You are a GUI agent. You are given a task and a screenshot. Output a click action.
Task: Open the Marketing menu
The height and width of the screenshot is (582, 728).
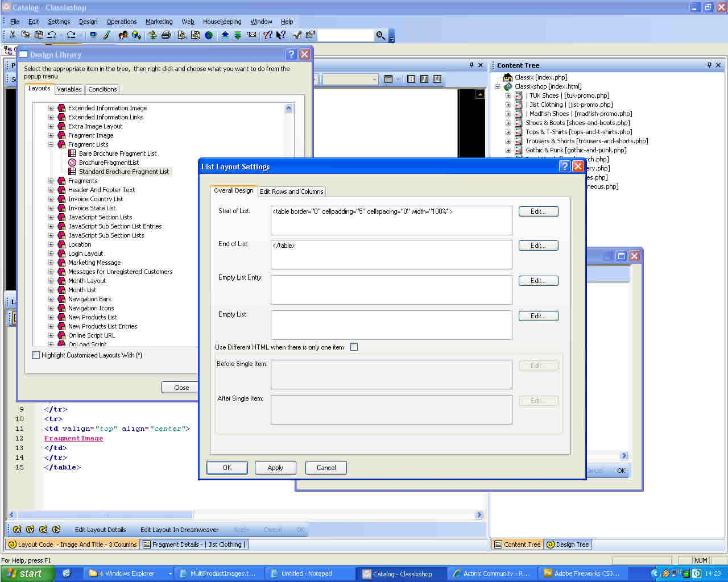click(159, 22)
